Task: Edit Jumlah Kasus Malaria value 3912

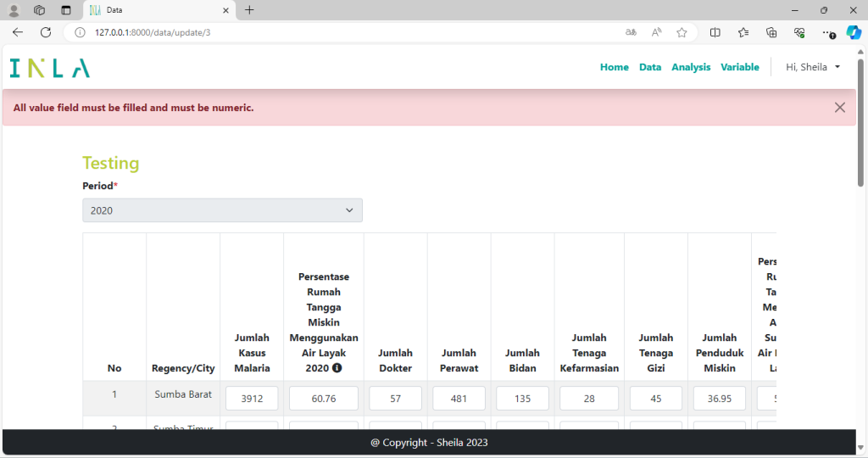Action: [x=252, y=398]
